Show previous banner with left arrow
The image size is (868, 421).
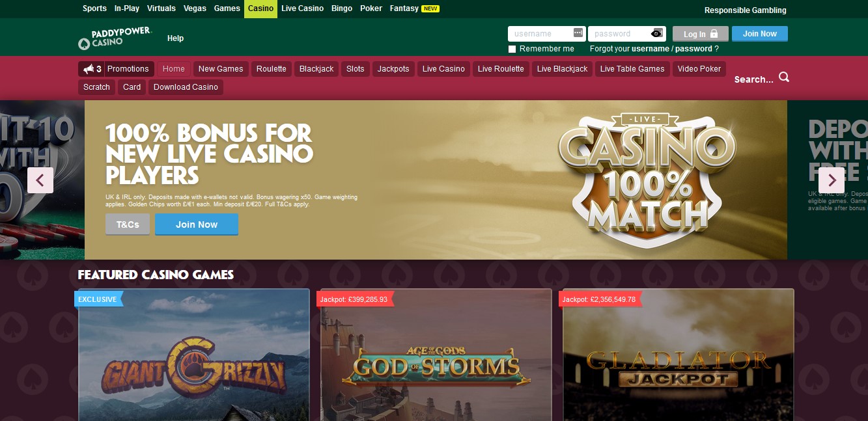40,180
